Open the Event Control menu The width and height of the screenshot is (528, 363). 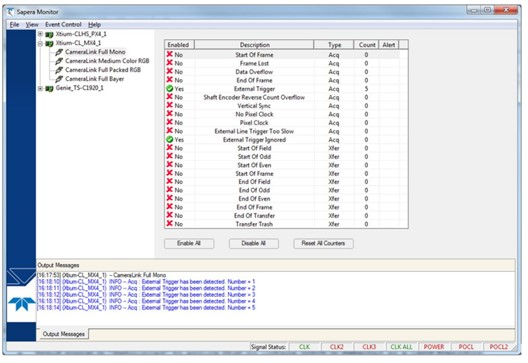[x=63, y=25]
